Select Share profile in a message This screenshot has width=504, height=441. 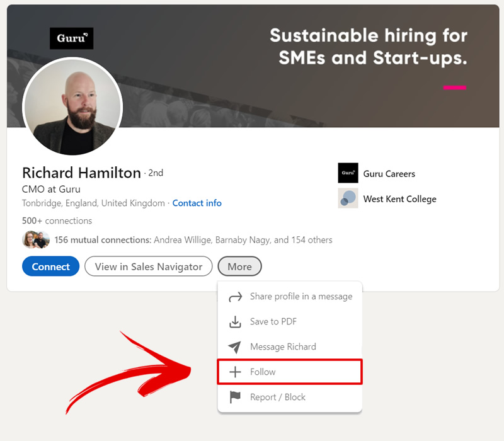tap(301, 297)
